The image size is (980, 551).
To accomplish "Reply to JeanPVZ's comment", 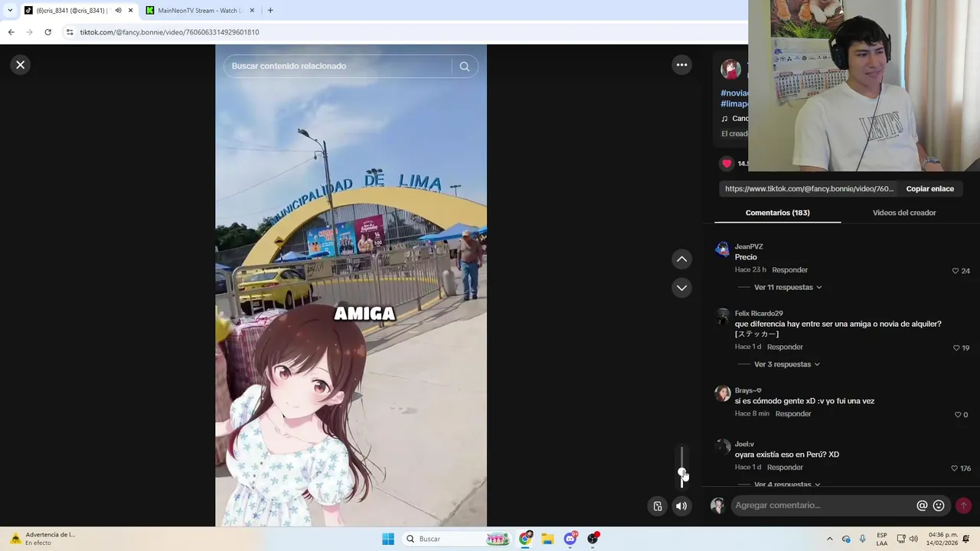I will tap(789, 270).
